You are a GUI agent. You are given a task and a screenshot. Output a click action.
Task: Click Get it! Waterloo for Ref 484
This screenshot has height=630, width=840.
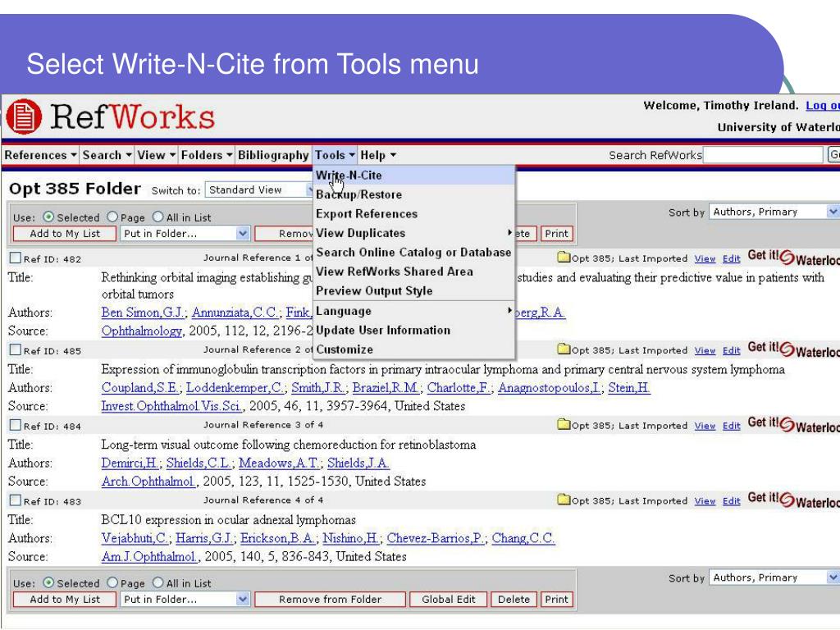click(x=793, y=424)
